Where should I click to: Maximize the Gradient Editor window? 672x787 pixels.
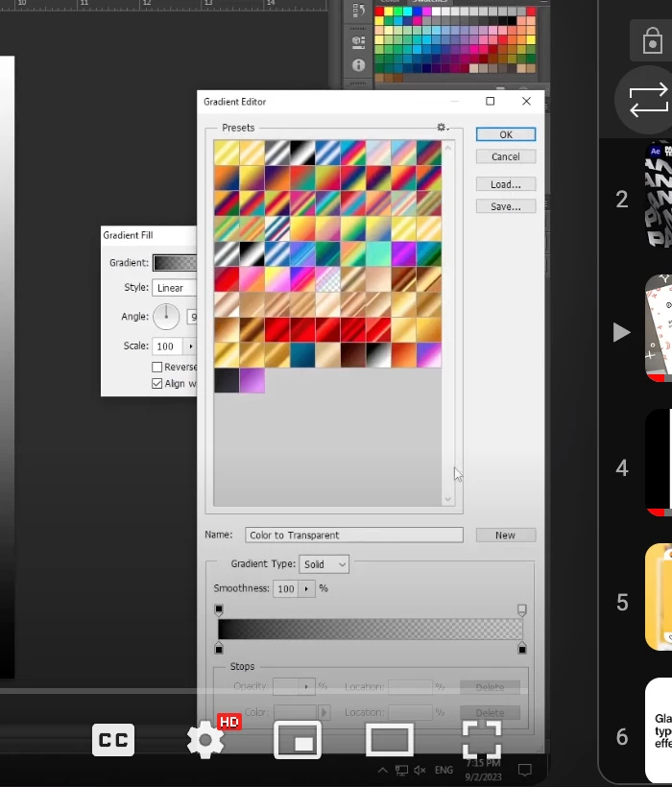click(491, 102)
